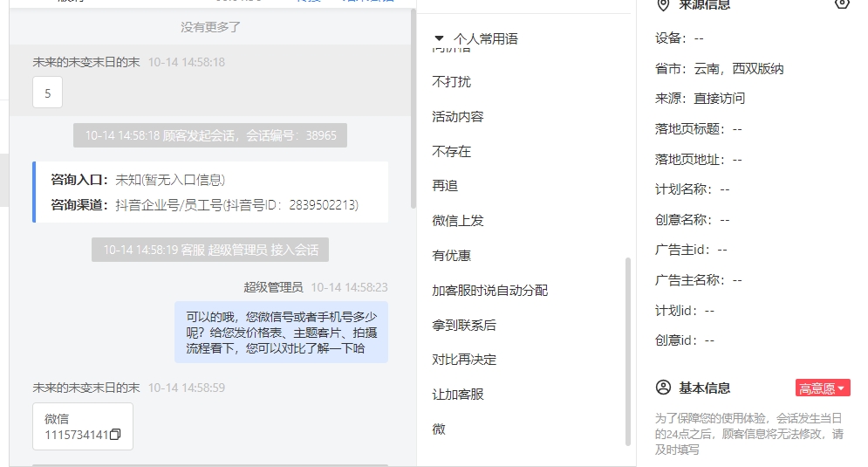Open the 高意愿 intention dropdown
Image resolution: width=868 pixels, height=467 pixels.
point(823,388)
